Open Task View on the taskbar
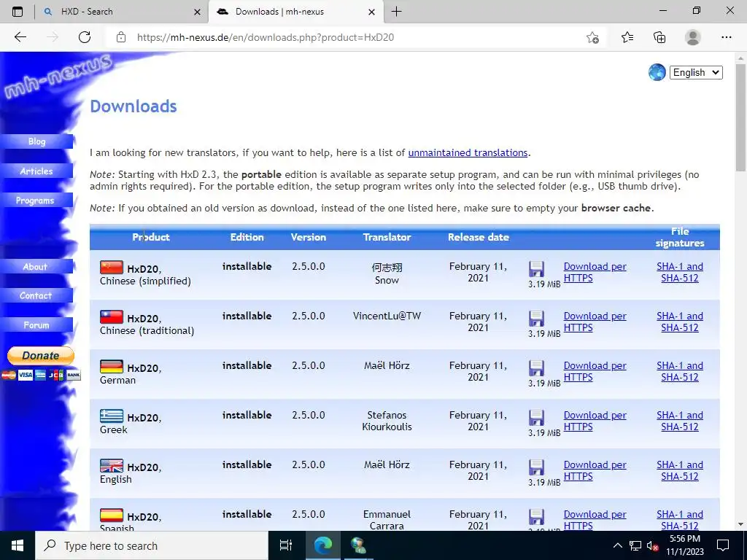 pyautogui.click(x=286, y=545)
